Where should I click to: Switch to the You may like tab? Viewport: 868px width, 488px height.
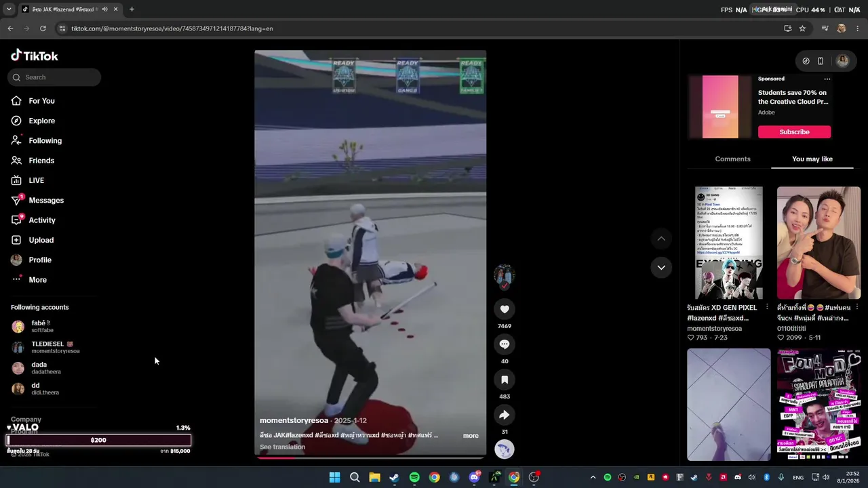tap(812, 159)
